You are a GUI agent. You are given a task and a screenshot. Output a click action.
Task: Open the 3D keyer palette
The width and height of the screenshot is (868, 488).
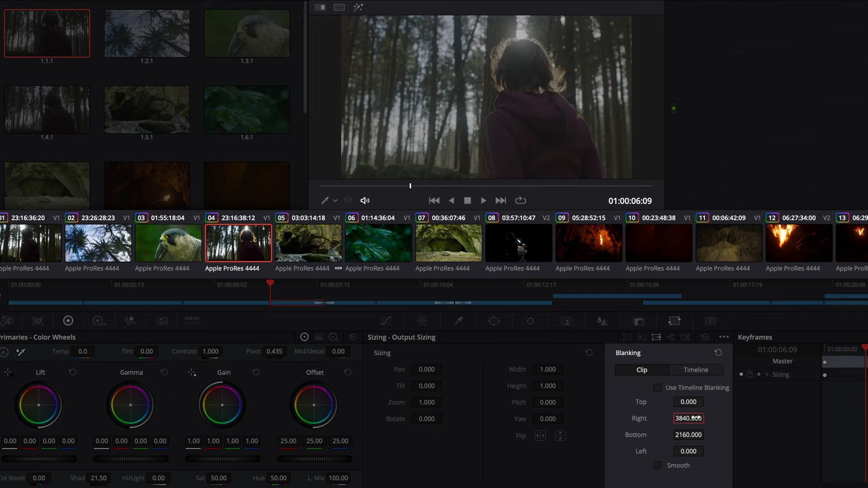tap(710, 321)
